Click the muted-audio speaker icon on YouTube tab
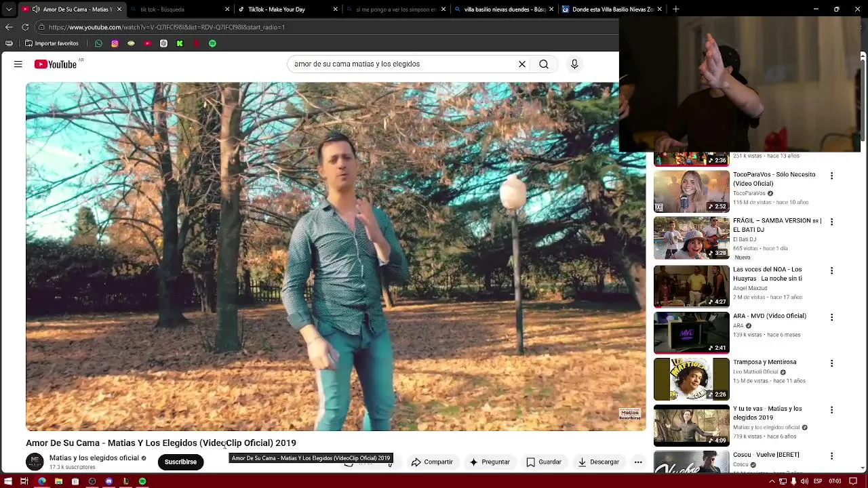Image resolution: width=868 pixels, height=488 pixels. click(x=35, y=9)
